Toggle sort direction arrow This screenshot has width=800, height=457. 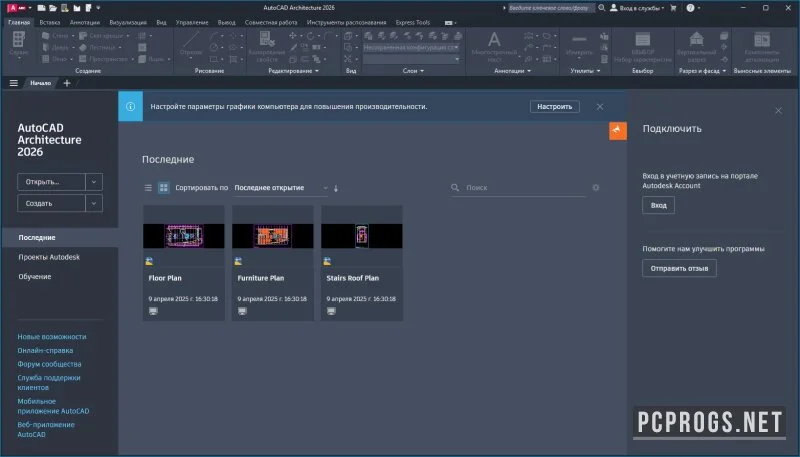pyautogui.click(x=336, y=188)
